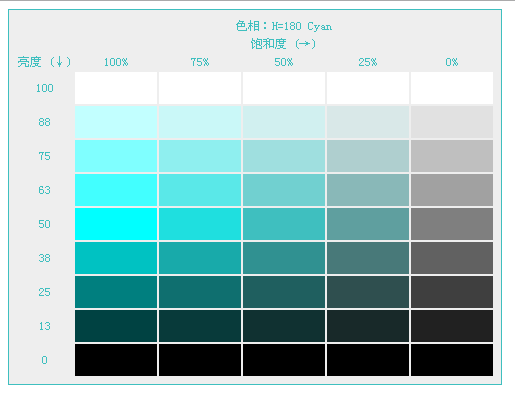Select swatch at brightness 88, saturation 25%
The image size is (515, 401).
coord(368,122)
